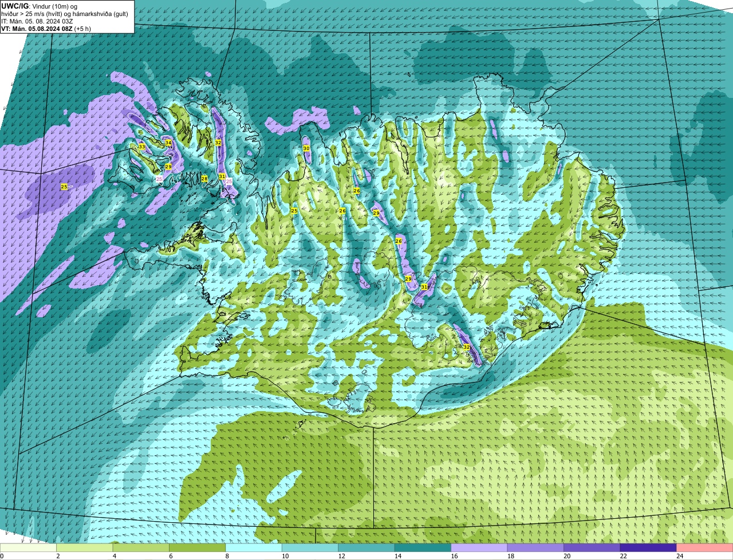The width and height of the screenshot is (733, 560).
Task: Click the 2–4 m/s legend color swatch
Action: click(x=85, y=548)
